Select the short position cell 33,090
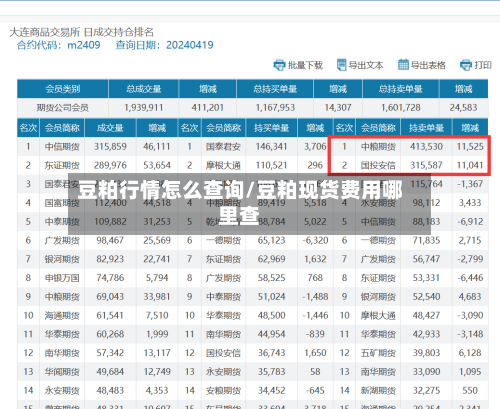Screen dimensions: 500x409 [x=426, y=371]
